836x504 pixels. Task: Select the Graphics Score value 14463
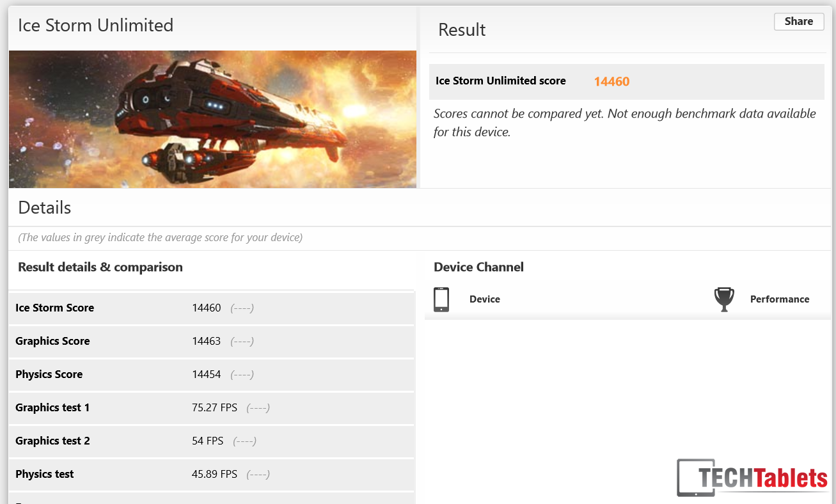pyautogui.click(x=207, y=341)
